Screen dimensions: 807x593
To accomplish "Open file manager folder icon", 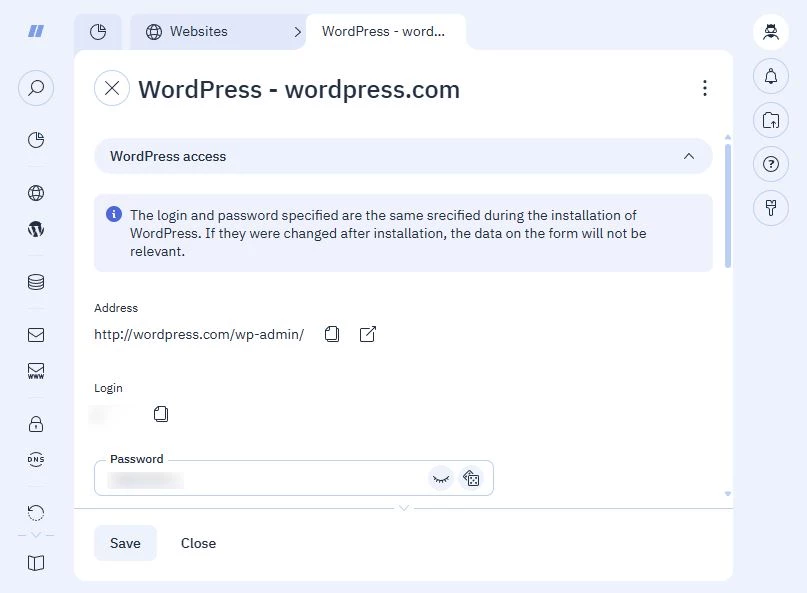I will 771,120.
